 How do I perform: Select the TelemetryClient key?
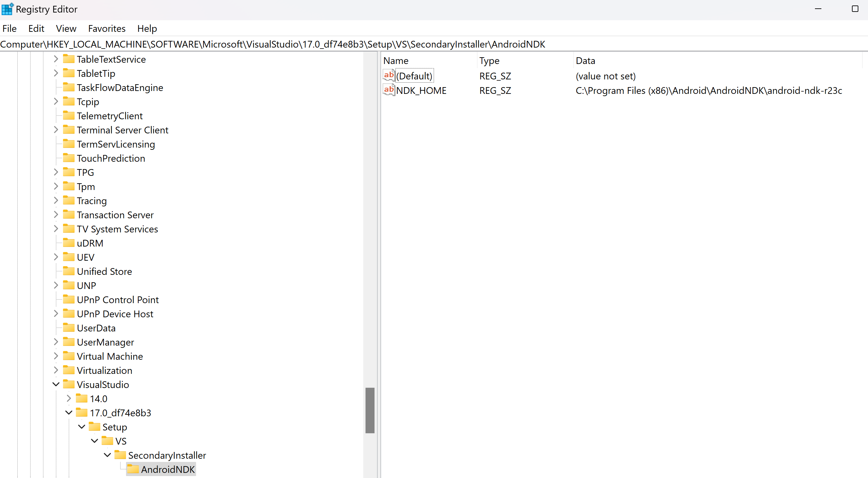110,116
